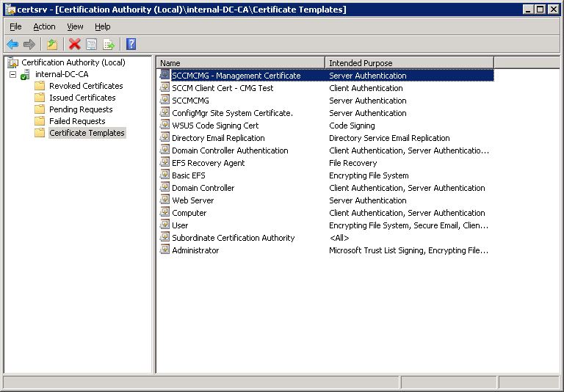Open Issued Certificates in the tree
The width and height of the screenshot is (564, 392).
[x=82, y=98]
